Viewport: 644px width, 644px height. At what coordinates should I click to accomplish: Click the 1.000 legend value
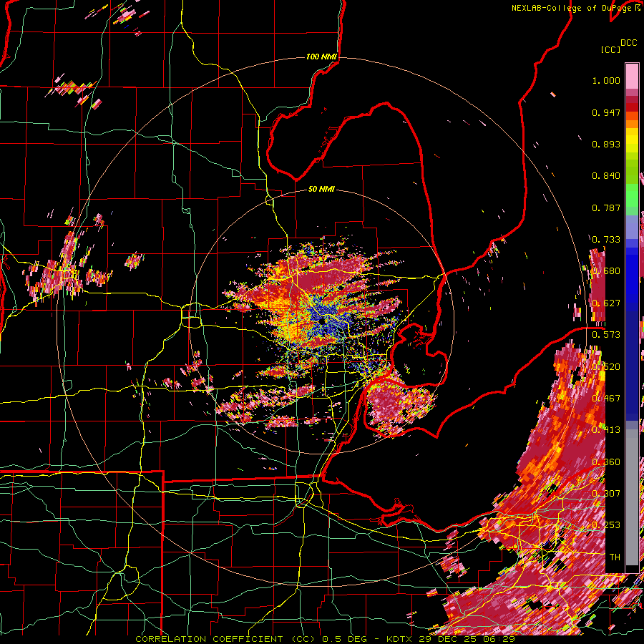tap(606, 80)
